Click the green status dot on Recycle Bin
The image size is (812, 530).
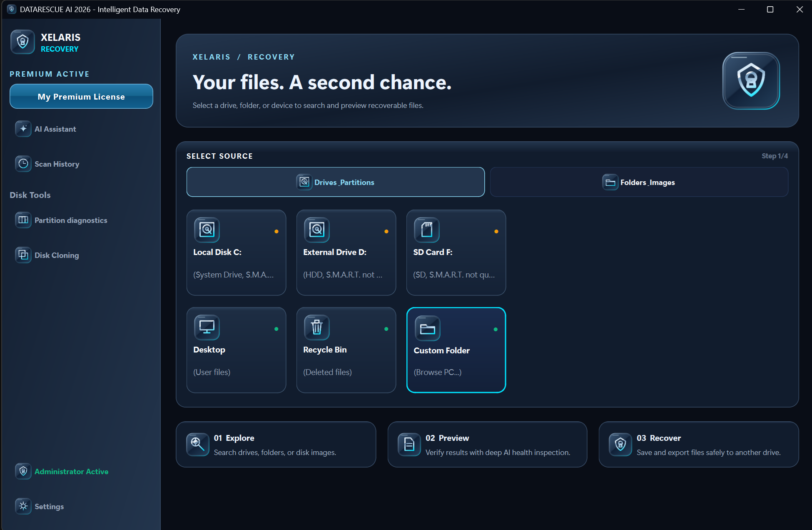[x=386, y=329]
